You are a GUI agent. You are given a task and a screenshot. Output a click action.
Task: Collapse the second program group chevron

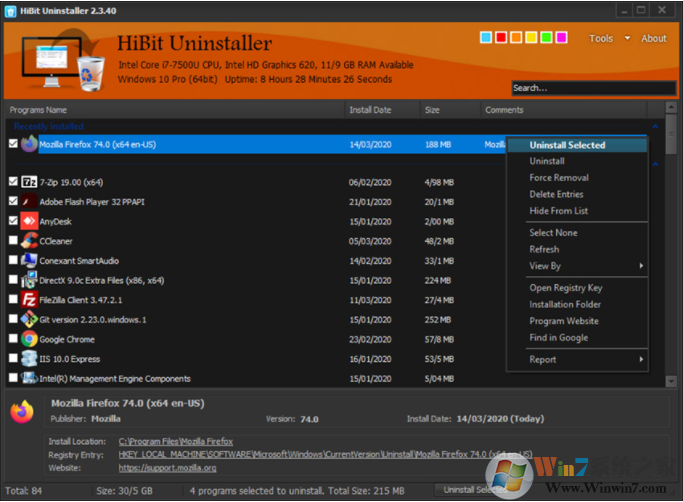click(x=655, y=164)
